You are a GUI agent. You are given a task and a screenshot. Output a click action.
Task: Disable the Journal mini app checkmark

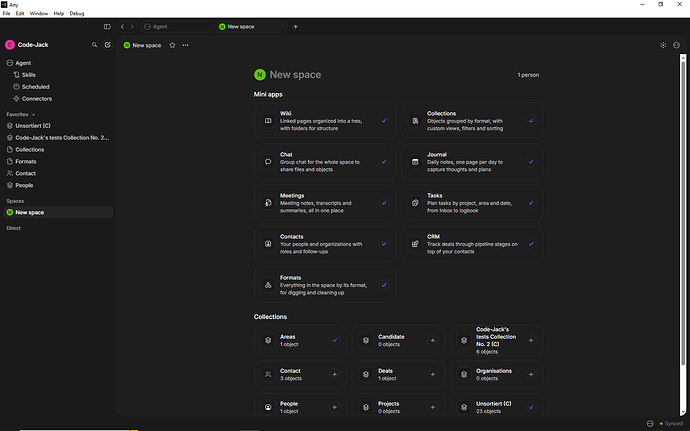click(531, 162)
